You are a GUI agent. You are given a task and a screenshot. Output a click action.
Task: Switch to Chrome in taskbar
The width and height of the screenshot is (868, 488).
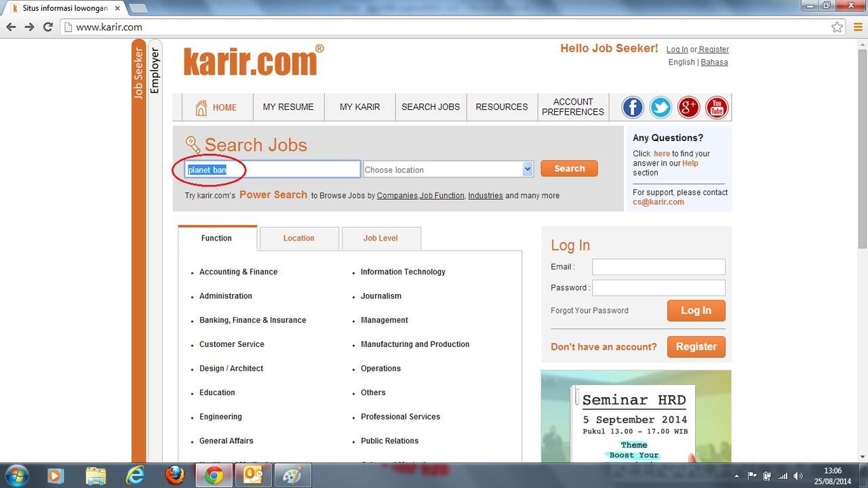coord(214,475)
